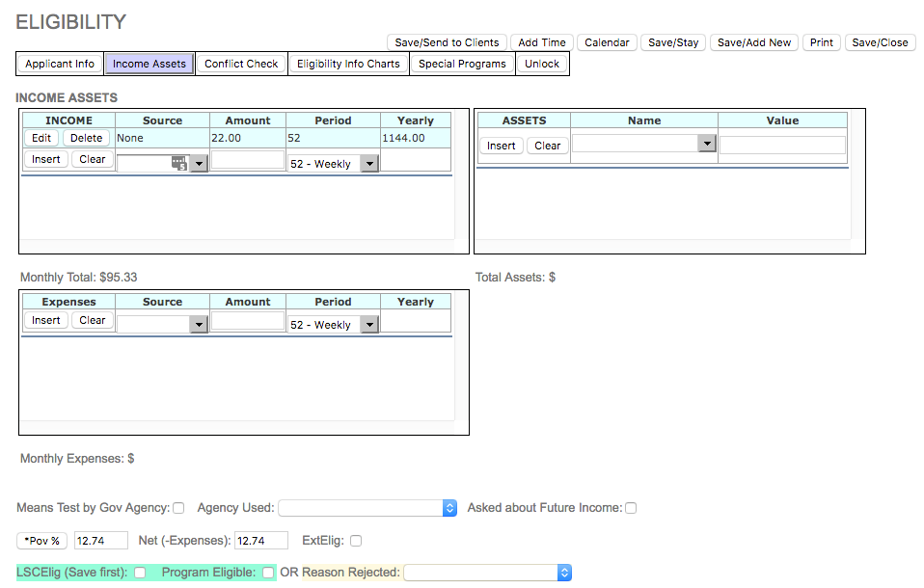
Task: Click the autofill icon in income Source field
Action: (x=179, y=164)
